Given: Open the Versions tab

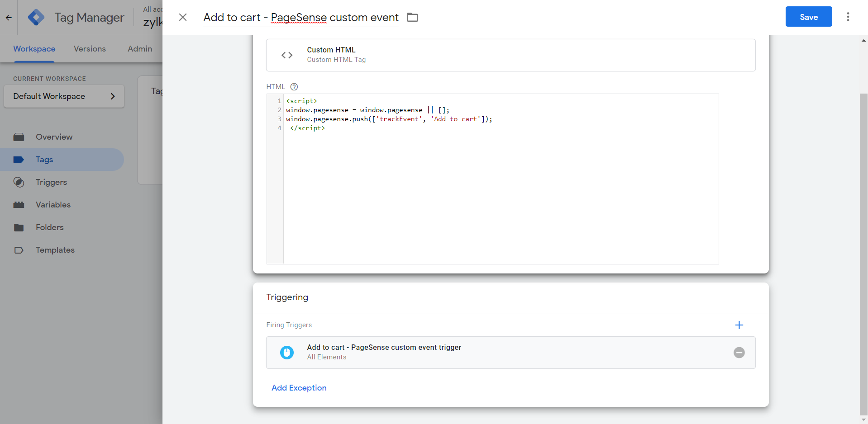Looking at the screenshot, I should pyautogui.click(x=90, y=49).
